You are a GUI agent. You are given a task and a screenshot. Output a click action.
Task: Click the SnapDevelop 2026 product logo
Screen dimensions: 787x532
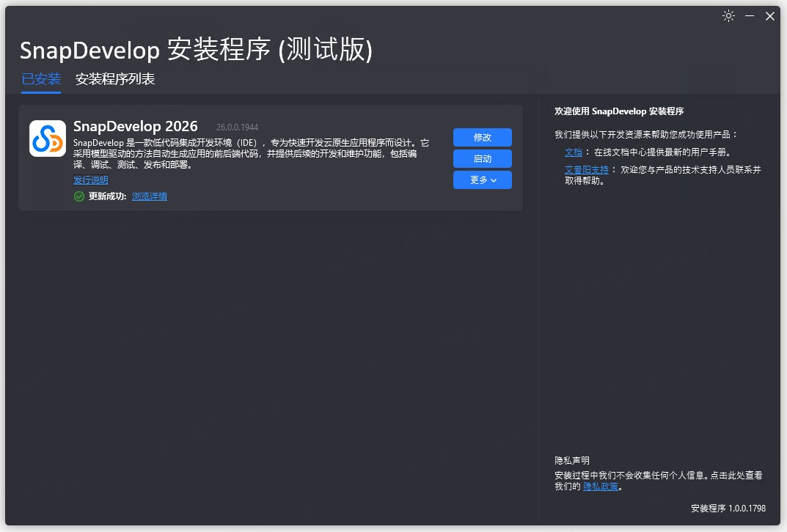coord(48,138)
